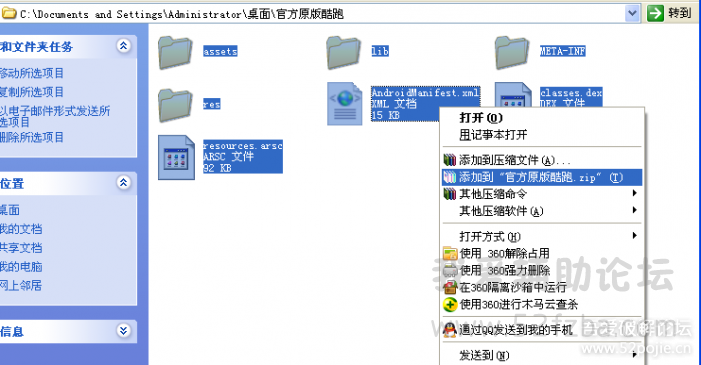Collapse the 文件和文件夹任务 panel
This screenshot has height=365, width=701.
point(123,46)
